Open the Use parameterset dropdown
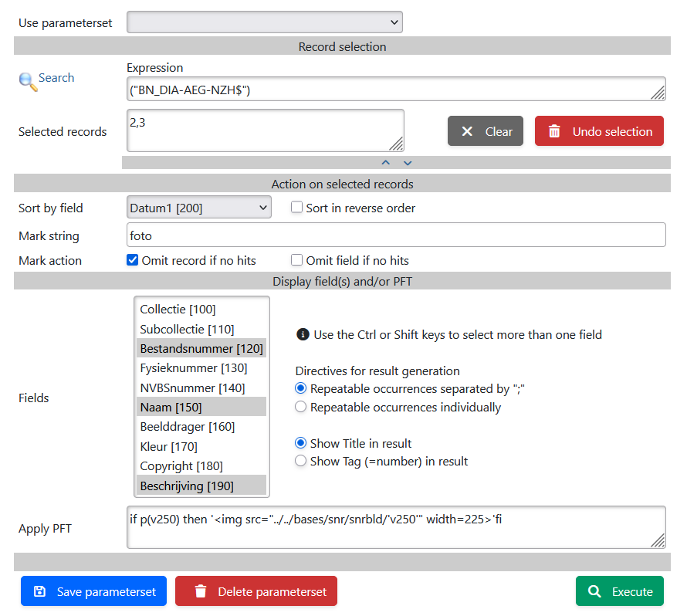The width and height of the screenshot is (687, 616). 264,22
